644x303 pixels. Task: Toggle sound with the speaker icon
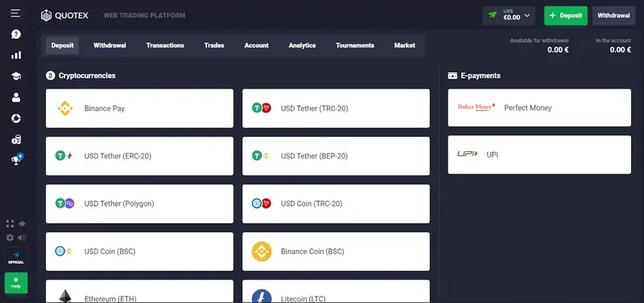point(23,237)
